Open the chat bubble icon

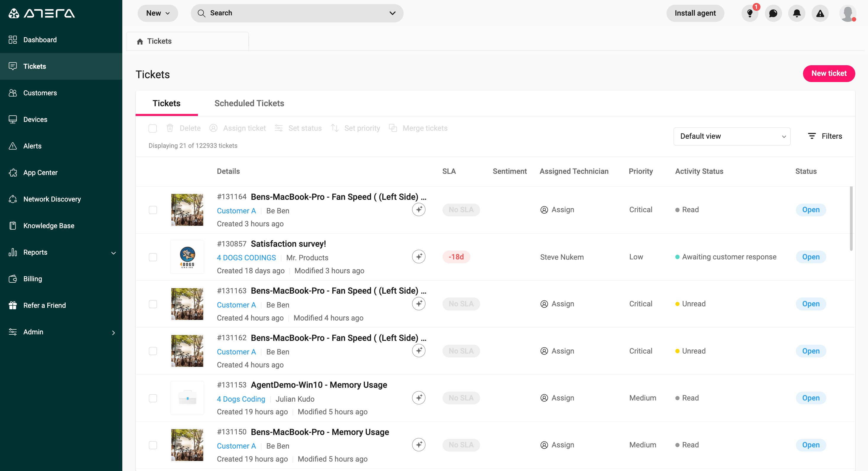773,13
